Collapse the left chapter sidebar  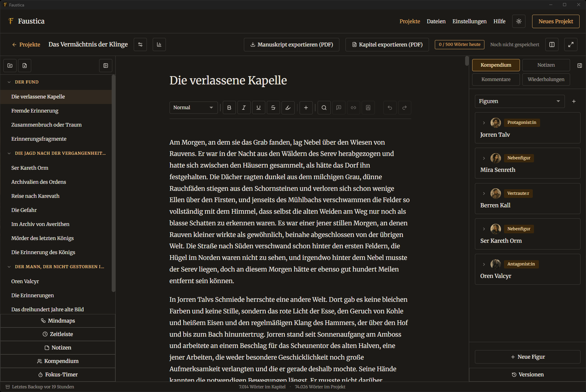[106, 66]
